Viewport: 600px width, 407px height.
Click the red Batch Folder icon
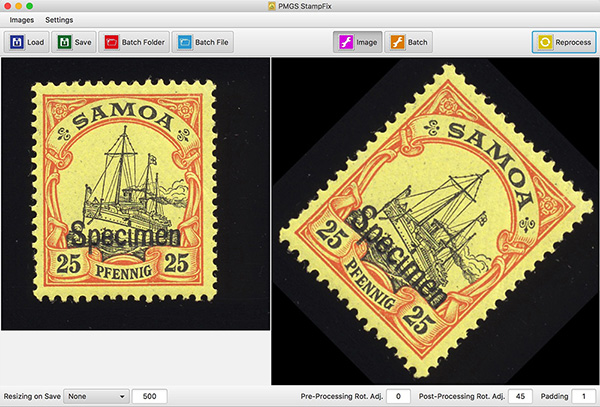[112, 42]
